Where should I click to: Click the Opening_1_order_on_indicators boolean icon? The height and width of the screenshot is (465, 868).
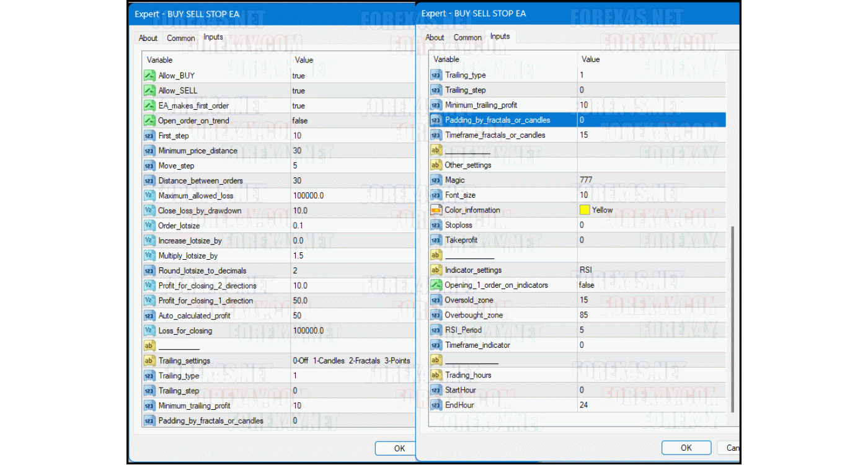coord(436,285)
